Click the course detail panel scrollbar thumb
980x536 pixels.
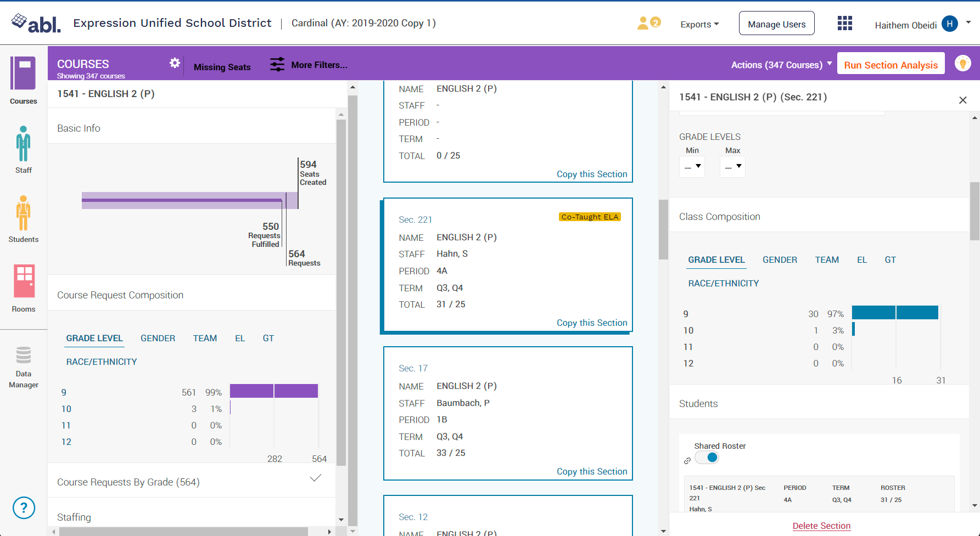click(341, 292)
